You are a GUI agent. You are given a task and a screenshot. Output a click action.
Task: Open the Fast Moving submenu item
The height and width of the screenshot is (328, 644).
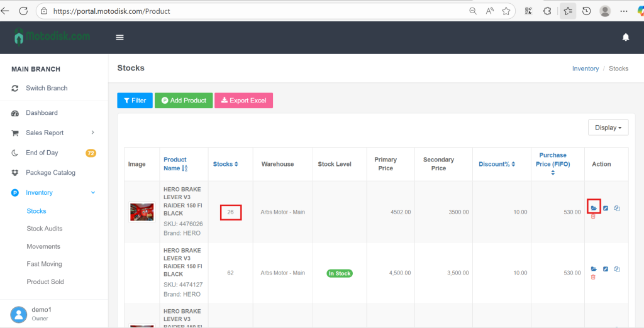[44, 264]
